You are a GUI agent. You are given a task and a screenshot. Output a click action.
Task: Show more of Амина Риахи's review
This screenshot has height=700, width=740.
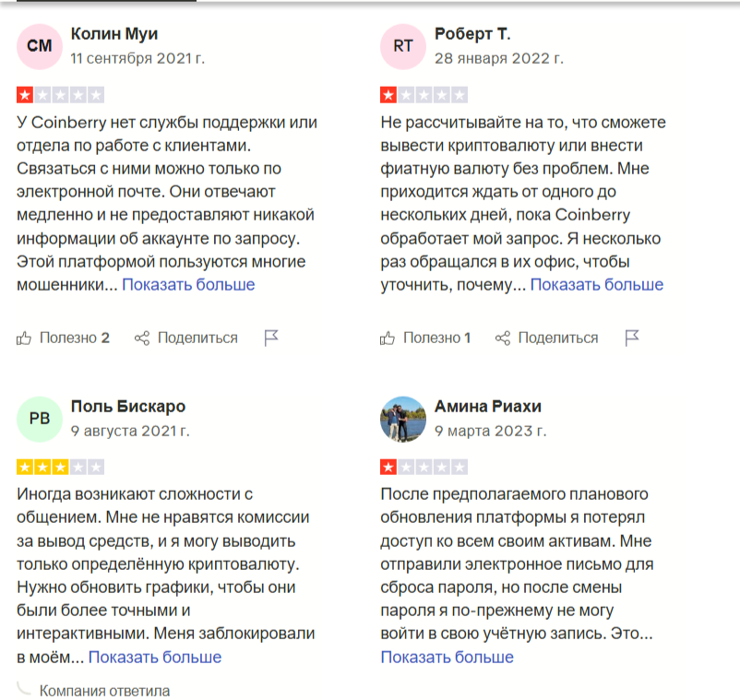[x=447, y=658]
